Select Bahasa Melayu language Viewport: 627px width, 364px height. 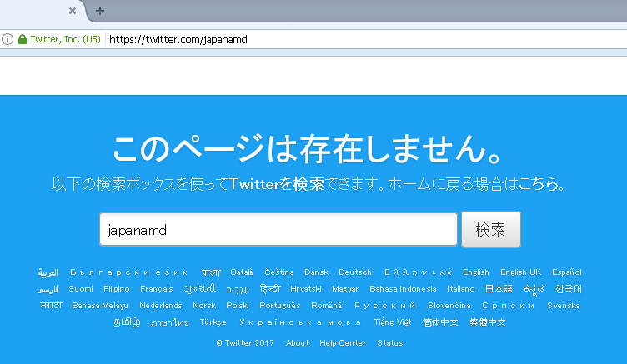pyautogui.click(x=100, y=305)
